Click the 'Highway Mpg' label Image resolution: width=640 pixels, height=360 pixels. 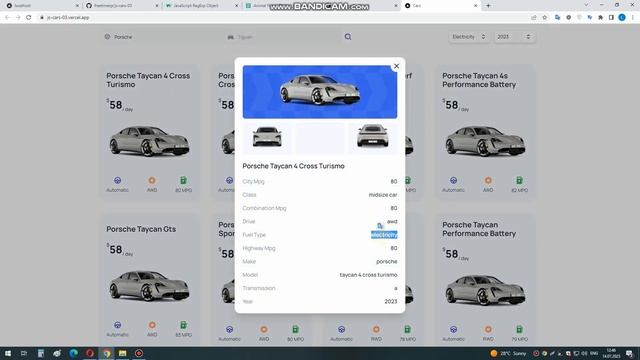259,248
